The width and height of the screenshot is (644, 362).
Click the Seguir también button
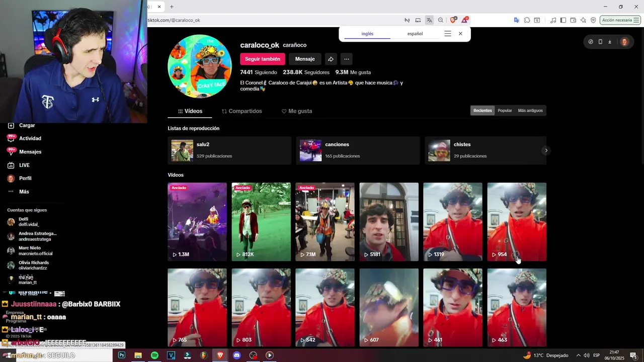[x=263, y=59]
